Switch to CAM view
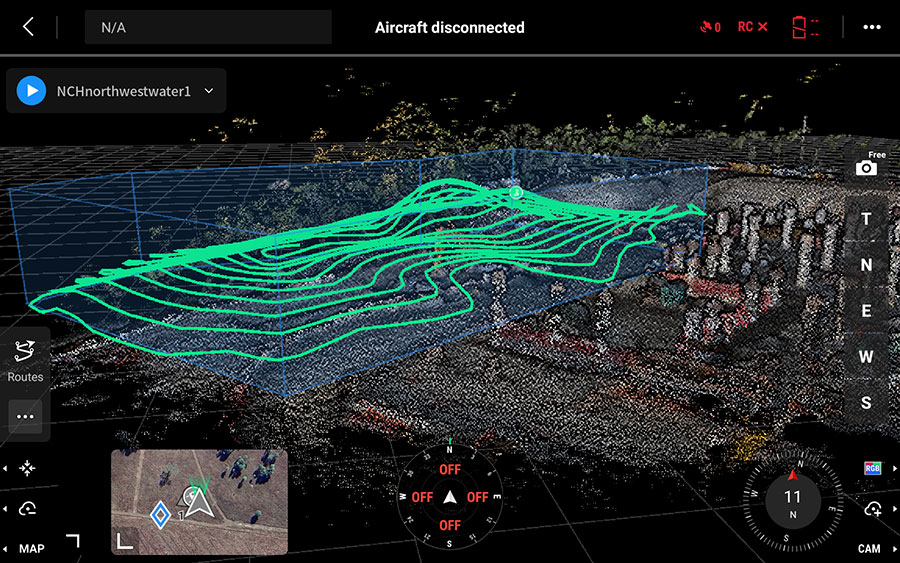The image size is (900, 563). 869,549
